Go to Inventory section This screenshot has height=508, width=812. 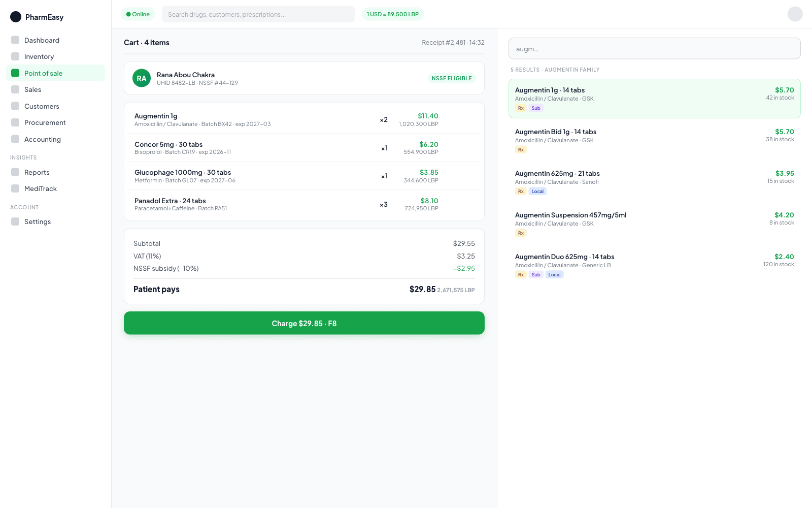click(x=56, y=56)
